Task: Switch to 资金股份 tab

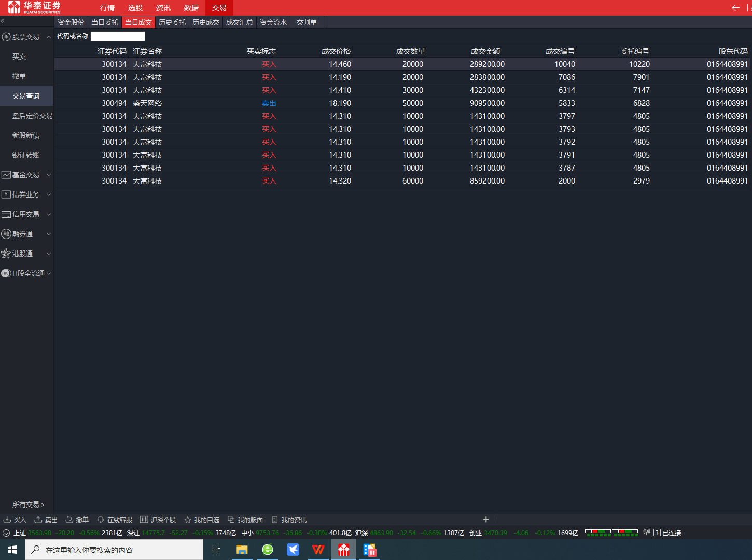Action: point(71,22)
